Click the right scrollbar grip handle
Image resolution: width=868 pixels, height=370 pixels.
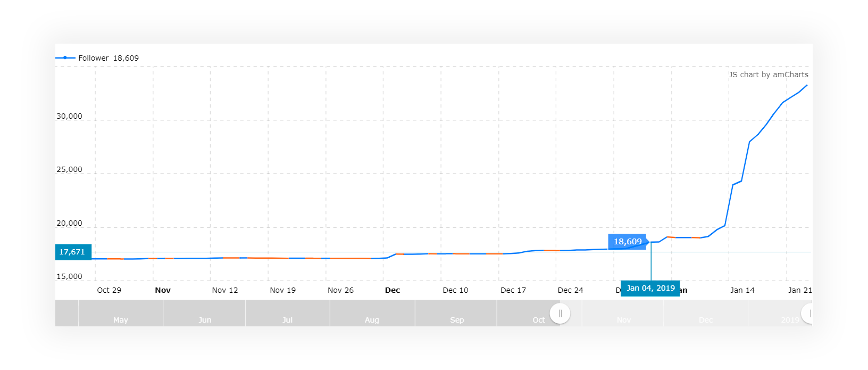tap(809, 314)
